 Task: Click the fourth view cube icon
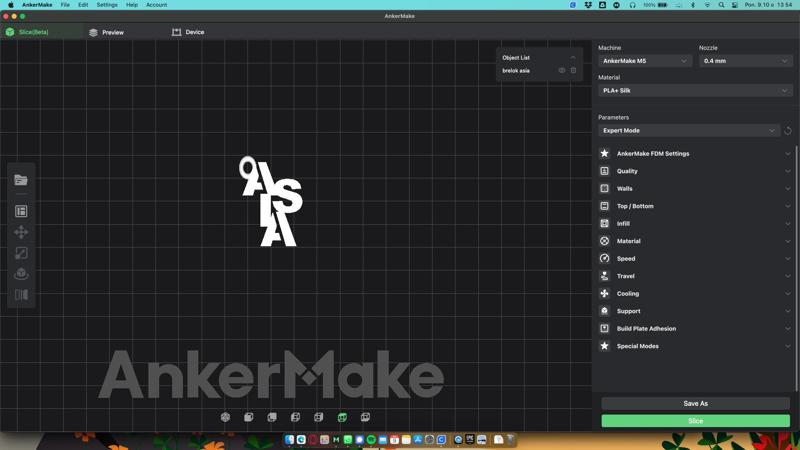(x=295, y=417)
